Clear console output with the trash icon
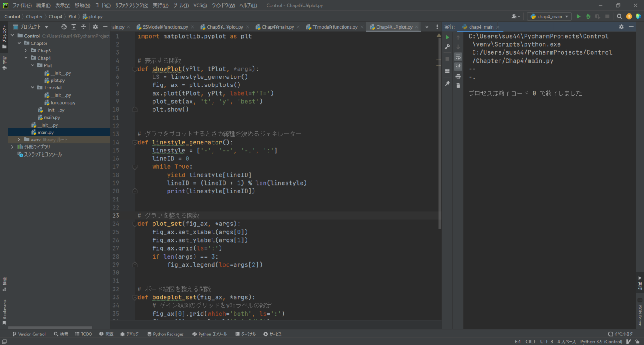644x345 pixels. 458,84
